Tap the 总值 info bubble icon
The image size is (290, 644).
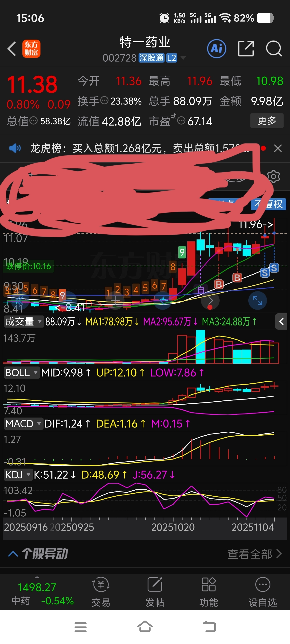pos(34,121)
